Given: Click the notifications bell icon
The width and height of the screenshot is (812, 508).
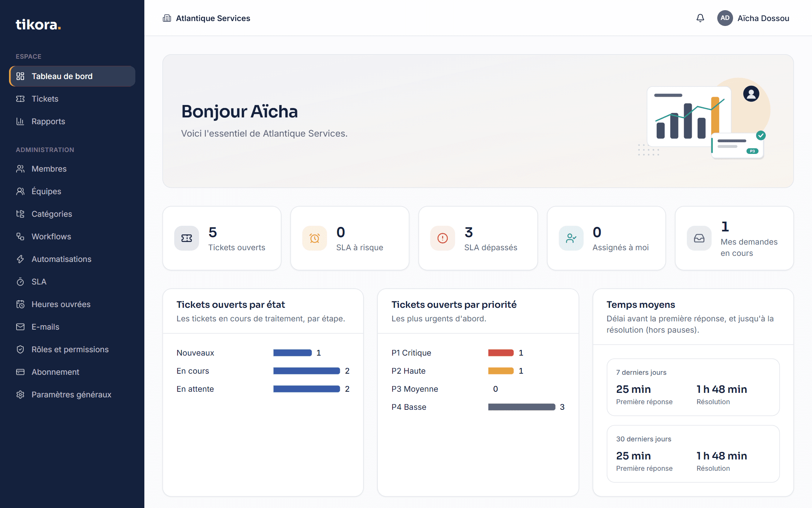Looking at the screenshot, I should tap(700, 18).
